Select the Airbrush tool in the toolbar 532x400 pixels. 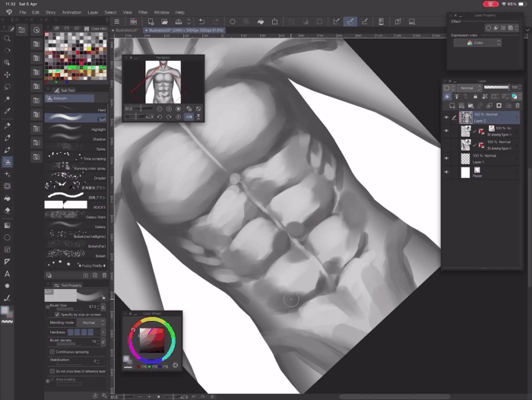(8, 161)
